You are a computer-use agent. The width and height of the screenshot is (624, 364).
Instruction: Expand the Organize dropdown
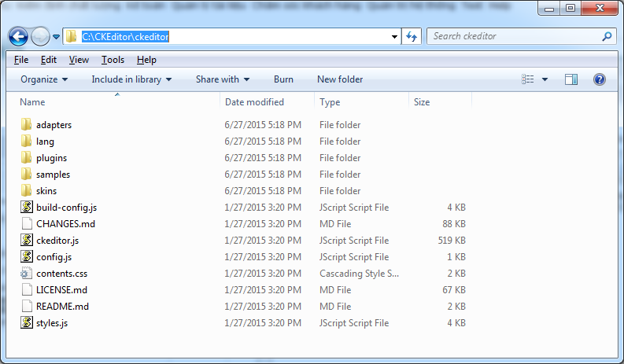point(44,79)
